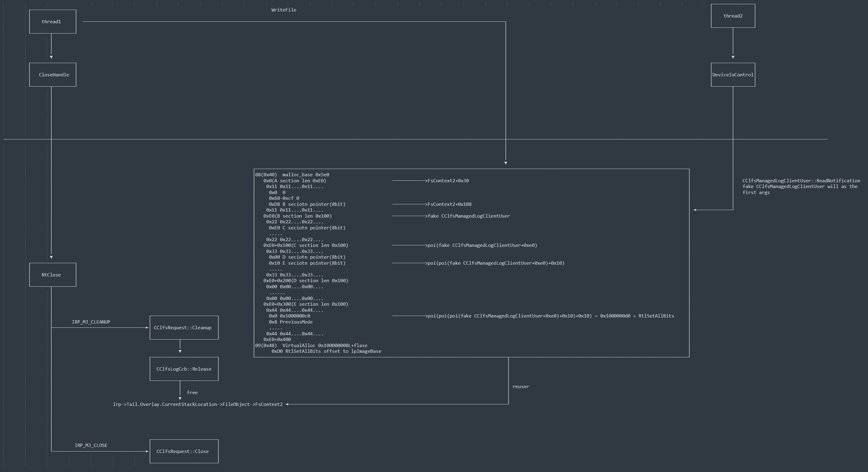Click the IRP_MJ_CLEANUP label
This screenshot has width=868, height=472.
point(91,322)
